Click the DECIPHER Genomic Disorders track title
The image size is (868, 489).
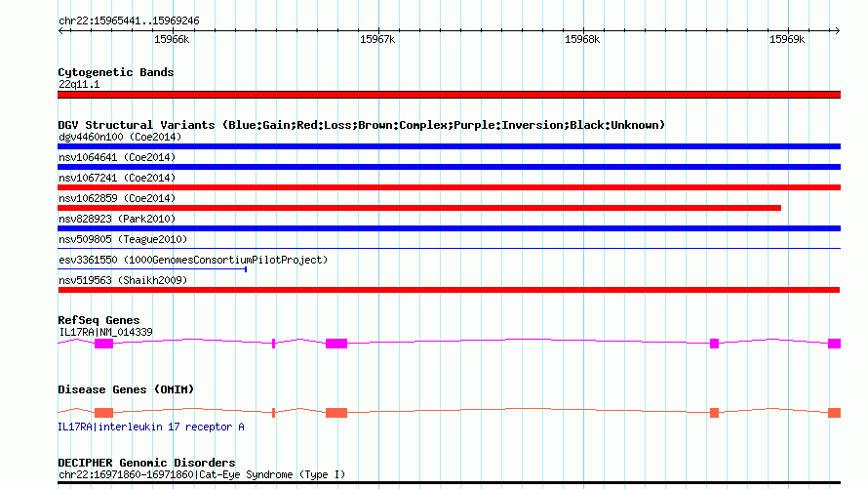click(146, 463)
